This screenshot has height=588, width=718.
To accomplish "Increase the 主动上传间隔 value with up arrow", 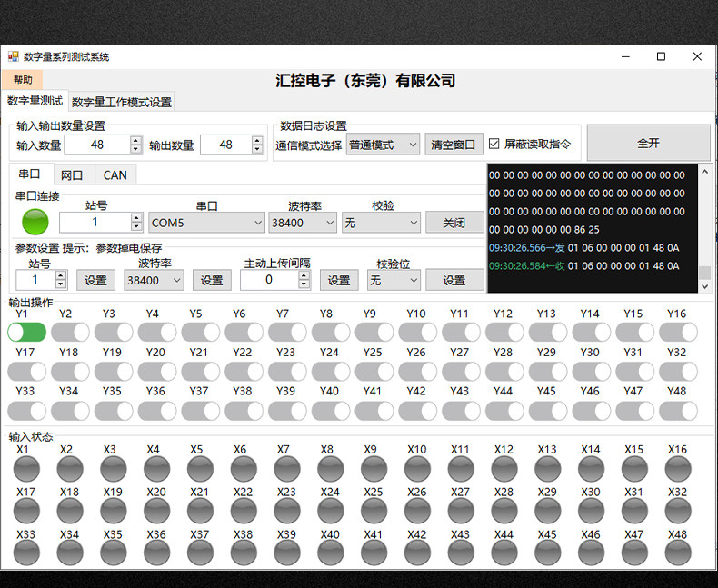I will point(304,275).
